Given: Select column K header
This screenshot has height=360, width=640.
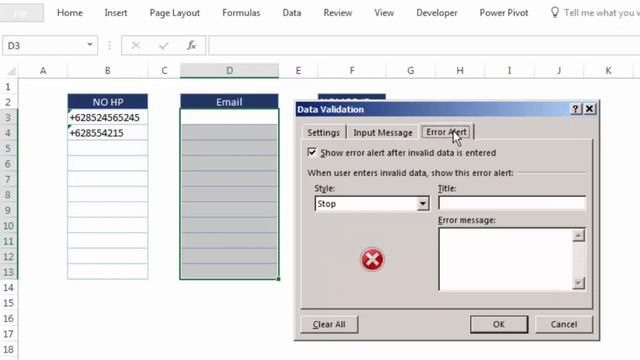Looking at the screenshot, I should tap(608, 71).
